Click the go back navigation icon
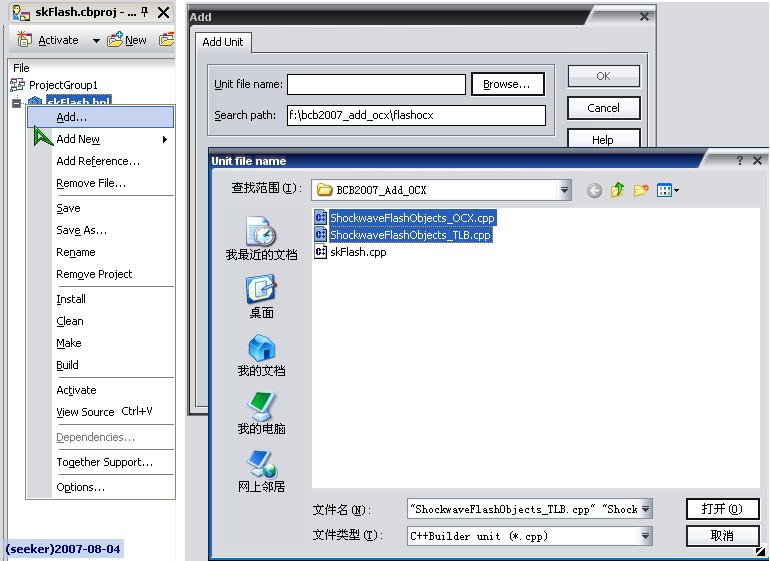 click(x=594, y=190)
